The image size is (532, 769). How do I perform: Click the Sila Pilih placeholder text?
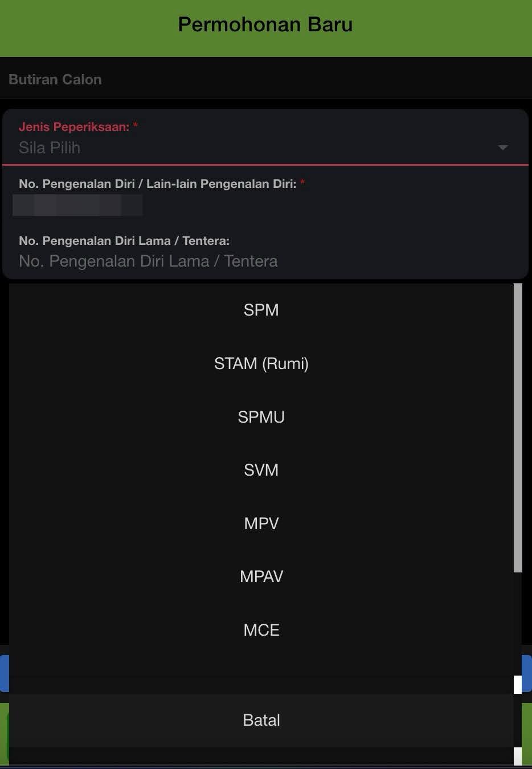(50, 148)
